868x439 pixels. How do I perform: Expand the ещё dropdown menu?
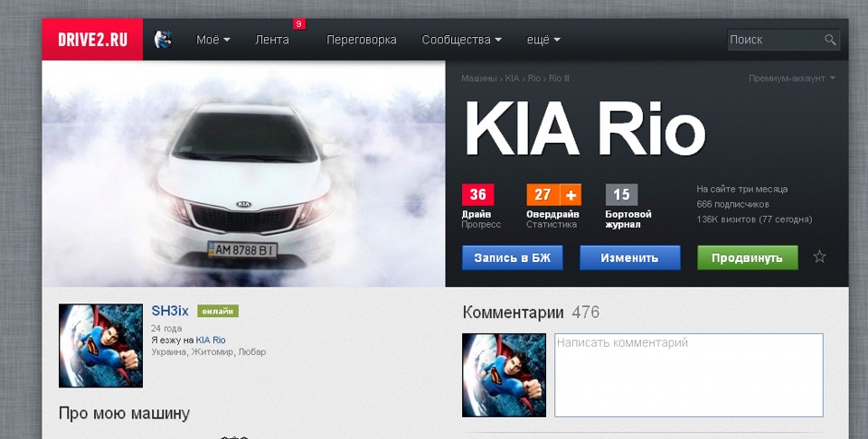[543, 40]
